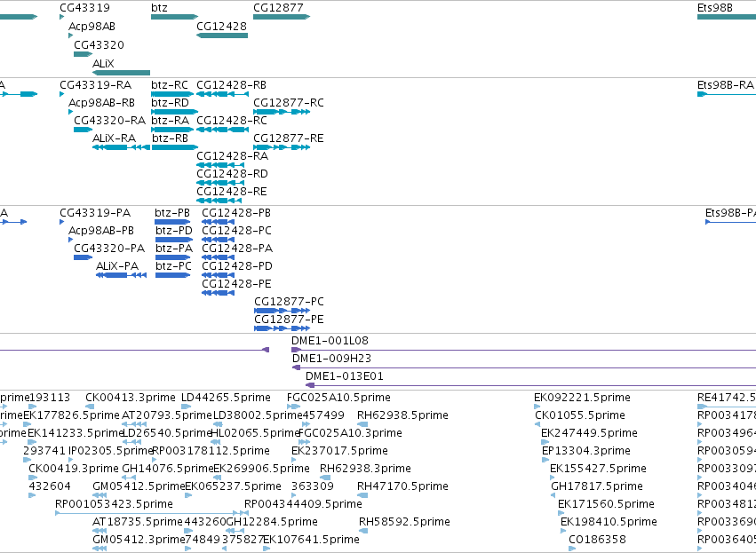Open the Ets98B gene label
Viewport: 756px width, 553px height.
click(x=715, y=8)
